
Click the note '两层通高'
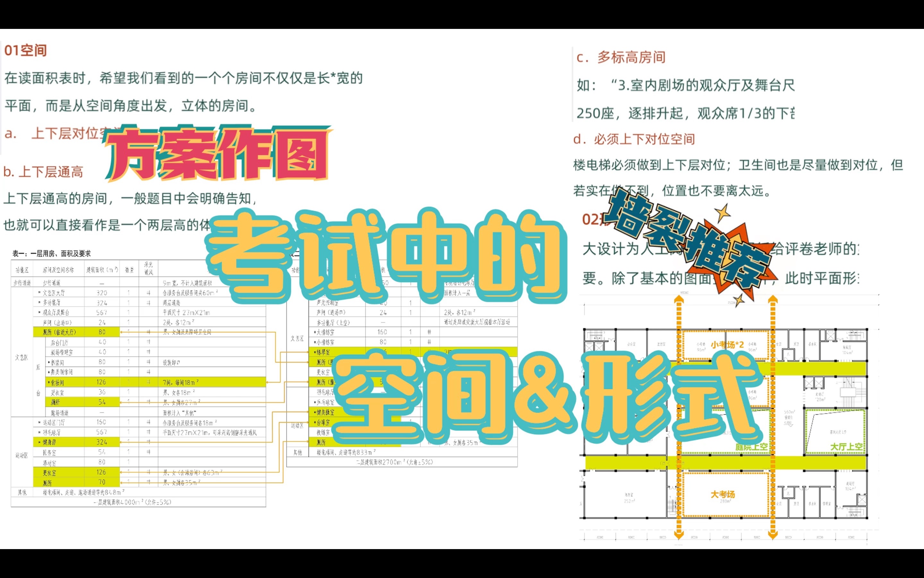click(x=171, y=303)
